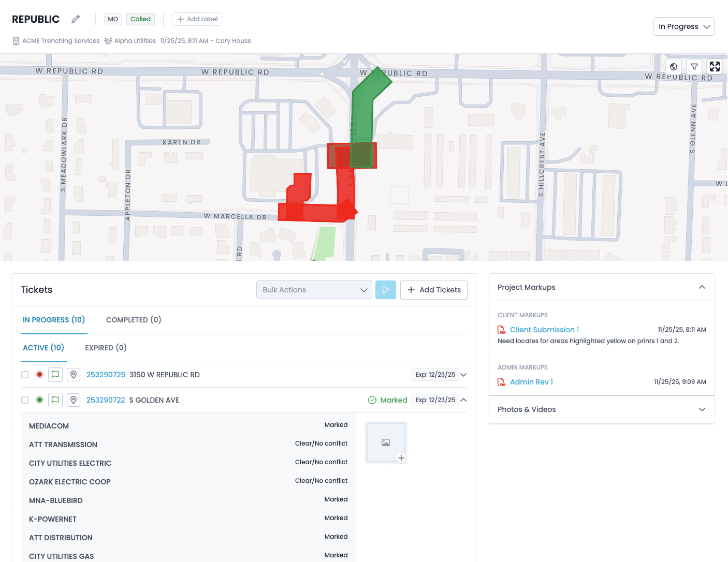Image resolution: width=728 pixels, height=562 pixels.
Task: Open the In Progress status dropdown
Action: [x=683, y=26]
